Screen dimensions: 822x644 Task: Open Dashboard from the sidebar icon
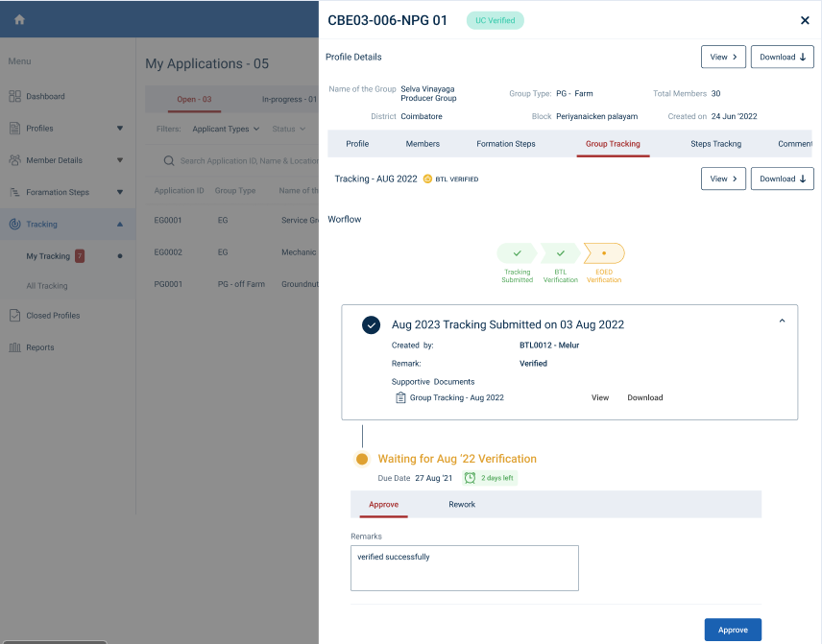15,97
